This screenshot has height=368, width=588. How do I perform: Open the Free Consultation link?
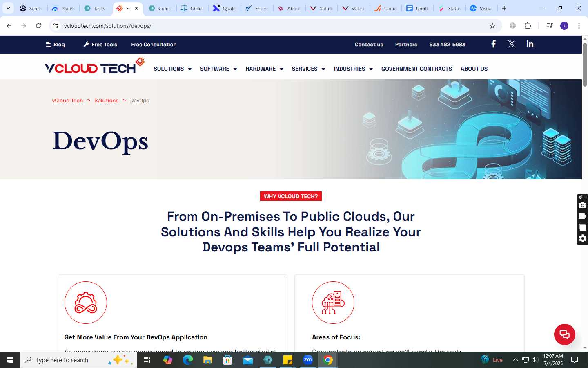pyautogui.click(x=154, y=45)
